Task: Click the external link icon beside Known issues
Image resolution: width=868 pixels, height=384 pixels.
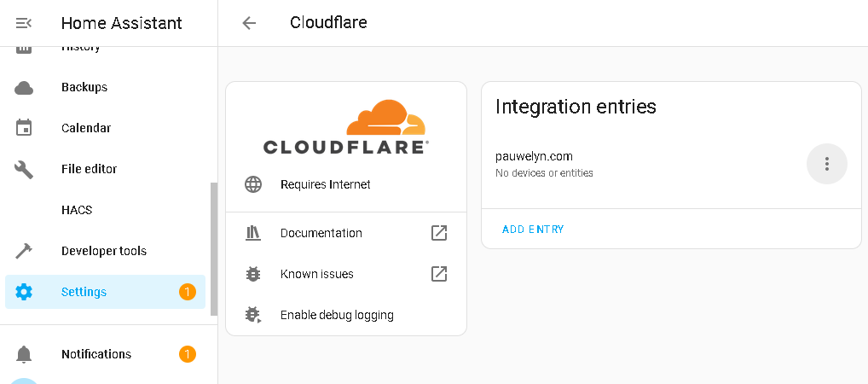Action: pos(439,274)
